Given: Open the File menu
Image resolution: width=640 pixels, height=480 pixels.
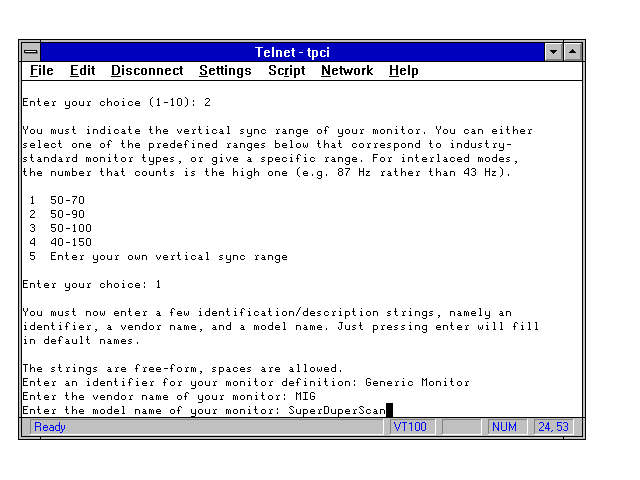Looking at the screenshot, I should (42, 71).
